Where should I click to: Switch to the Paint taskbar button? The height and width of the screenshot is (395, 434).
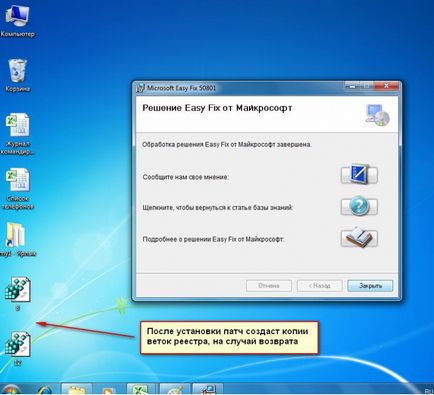[175, 389]
